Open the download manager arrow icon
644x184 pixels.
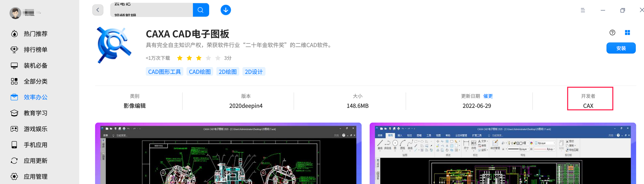click(x=225, y=10)
